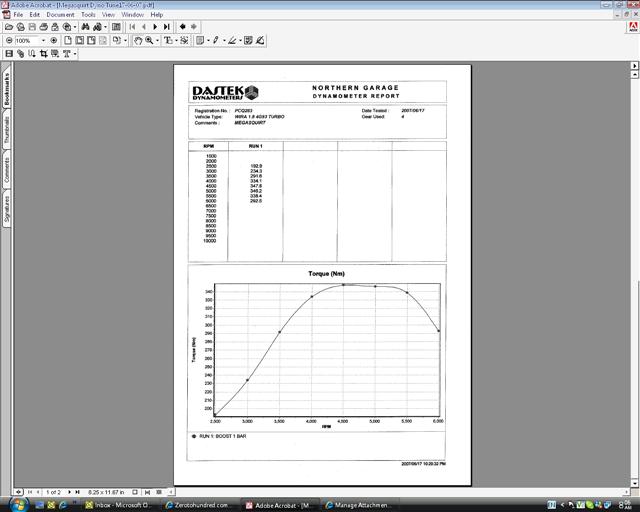Image resolution: width=640 pixels, height=512 pixels.
Task: Open the Tools menu
Action: [x=89, y=15]
